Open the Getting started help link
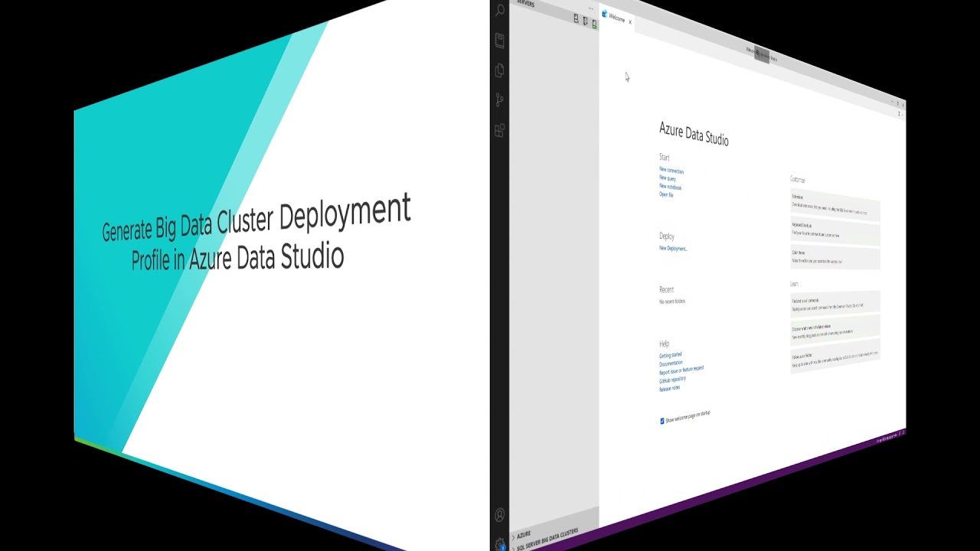 pos(670,355)
